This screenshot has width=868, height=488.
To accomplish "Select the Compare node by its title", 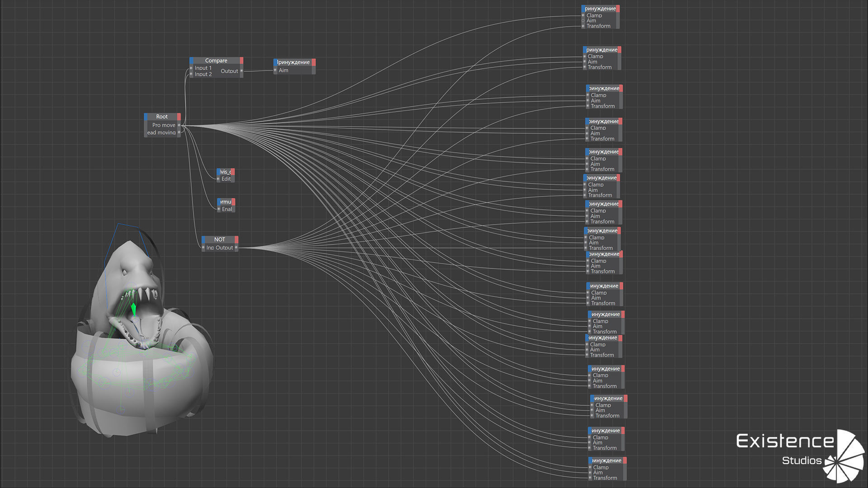I will [x=216, y=61].
